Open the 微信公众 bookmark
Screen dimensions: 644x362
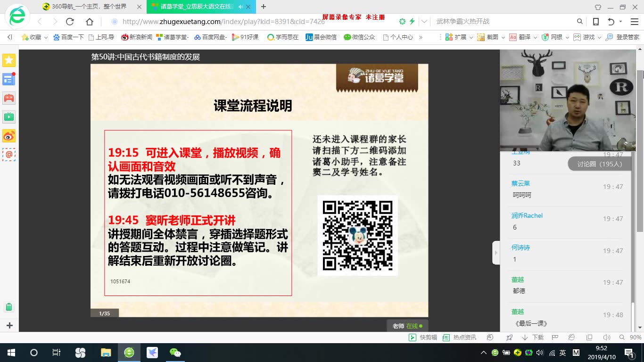click(x=359, y=37)
